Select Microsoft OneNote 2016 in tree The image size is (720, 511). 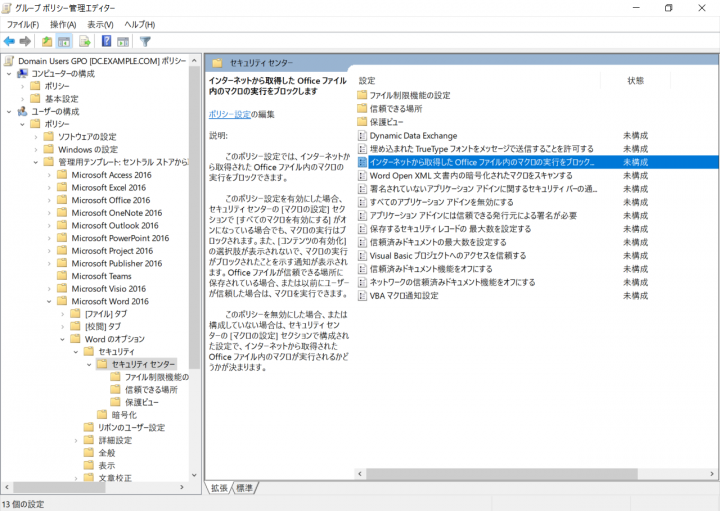[x=117, y=213]
